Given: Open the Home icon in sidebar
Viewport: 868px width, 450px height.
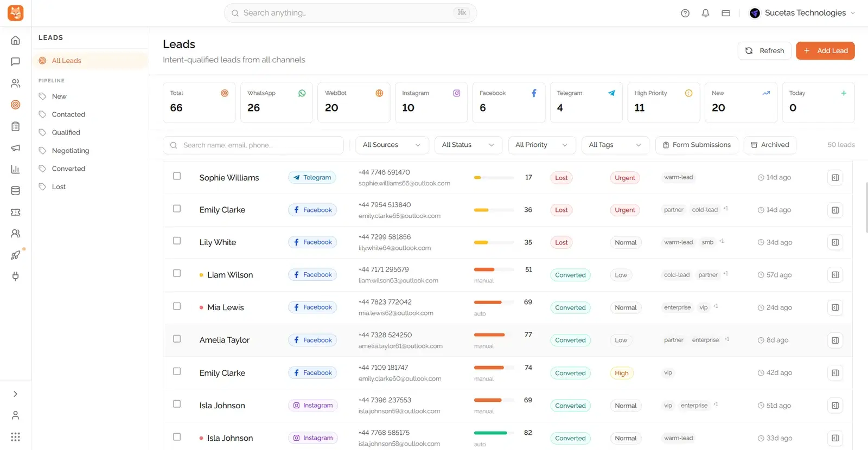Looking at the screenshot, I should 16,40.
